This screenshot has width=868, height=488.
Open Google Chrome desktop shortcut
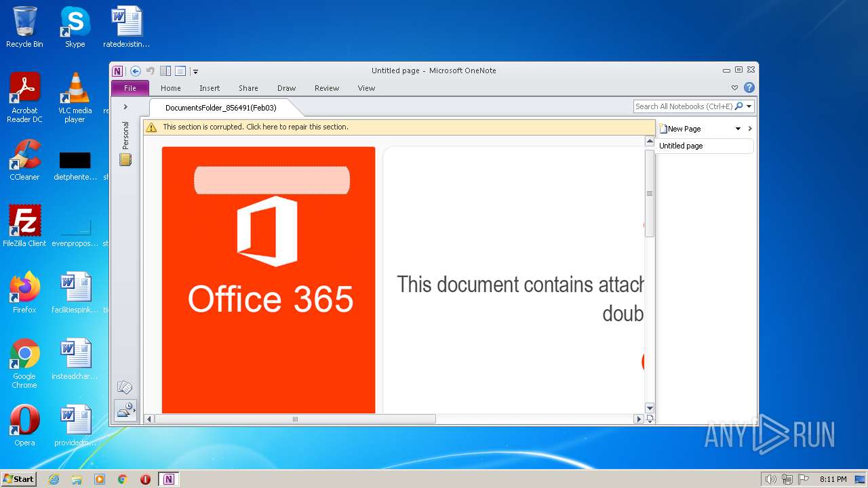point(24,363)
